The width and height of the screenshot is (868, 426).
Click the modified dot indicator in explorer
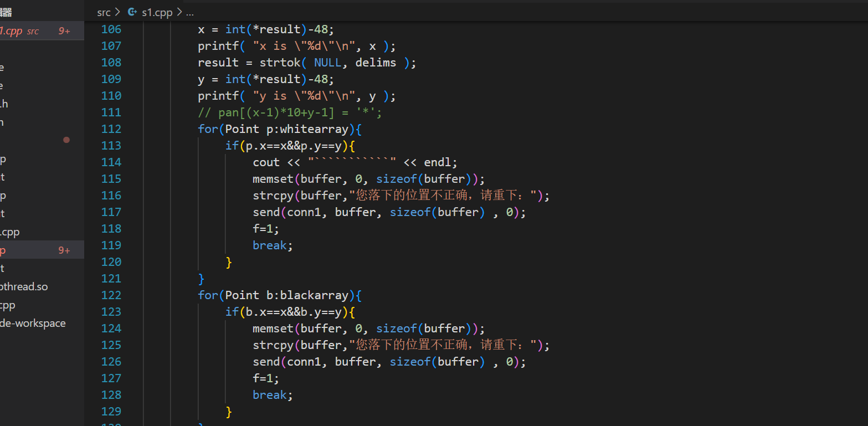click(66, 140)
